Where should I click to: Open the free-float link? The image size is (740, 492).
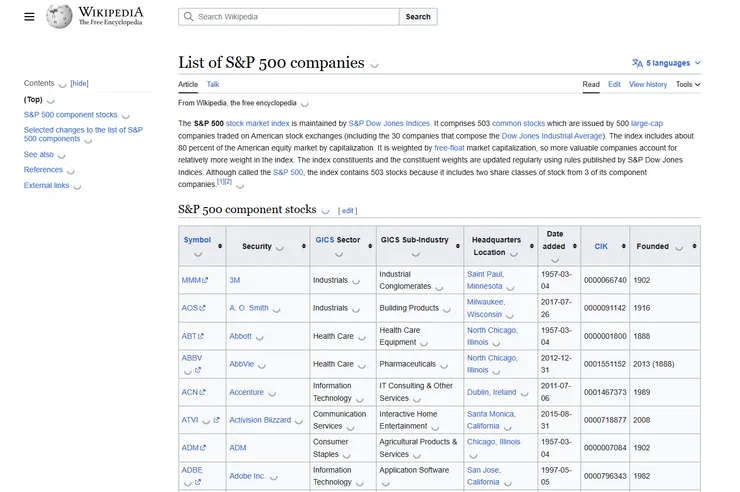point(449,148)
